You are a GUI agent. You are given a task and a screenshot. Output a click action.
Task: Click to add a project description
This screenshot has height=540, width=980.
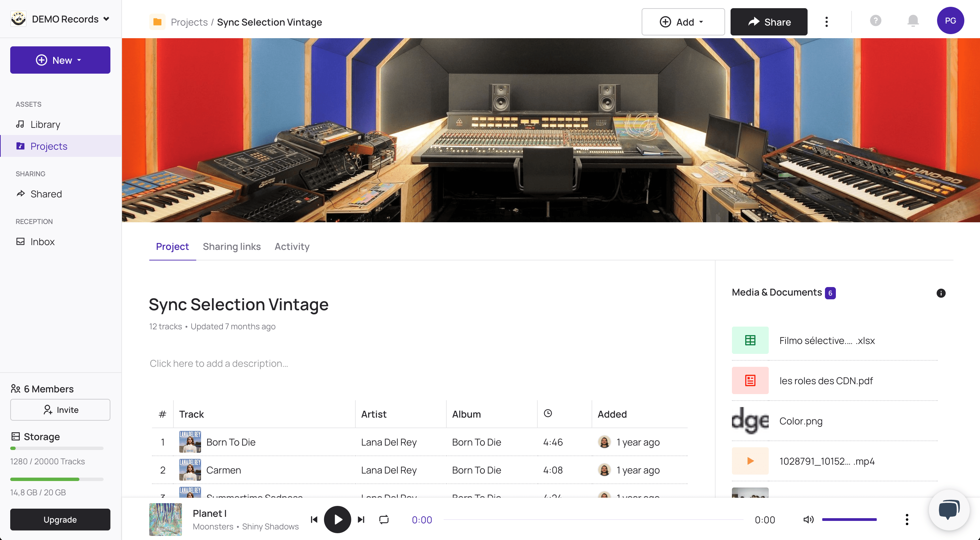219,363
